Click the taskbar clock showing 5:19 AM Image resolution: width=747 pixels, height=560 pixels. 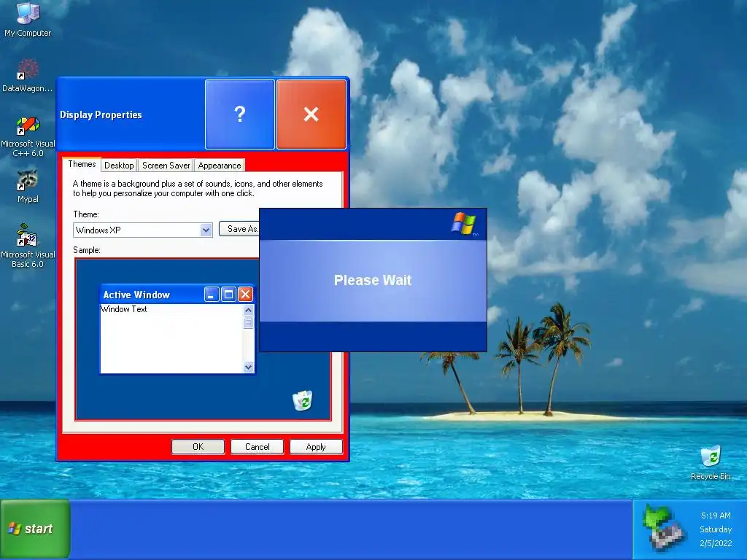coord(716,516)
